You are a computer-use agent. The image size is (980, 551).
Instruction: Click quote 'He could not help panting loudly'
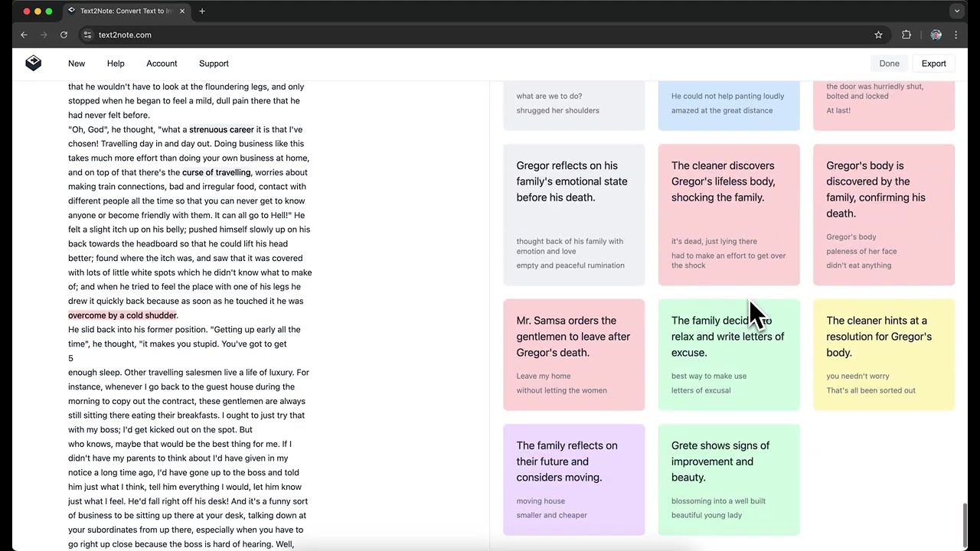click(727, 96)
